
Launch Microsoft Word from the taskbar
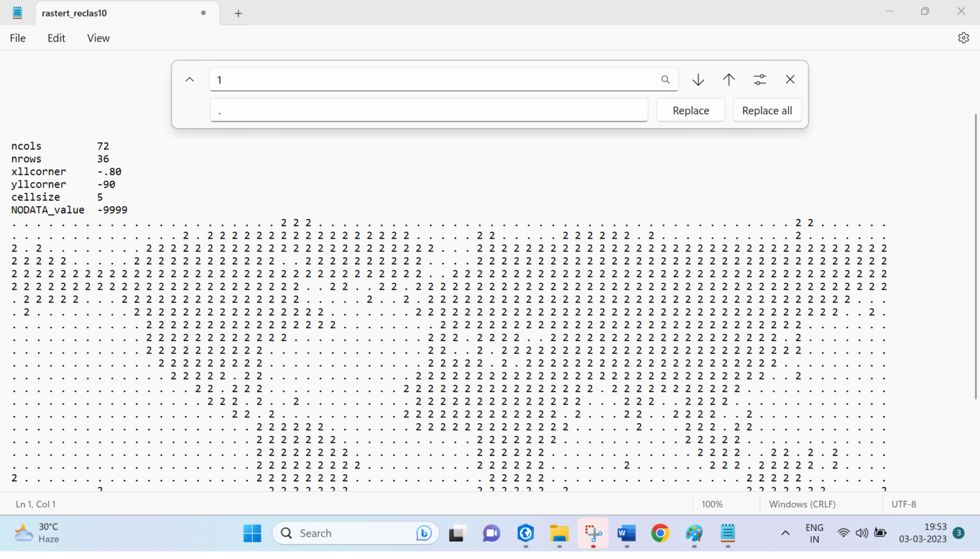[627, 533]
